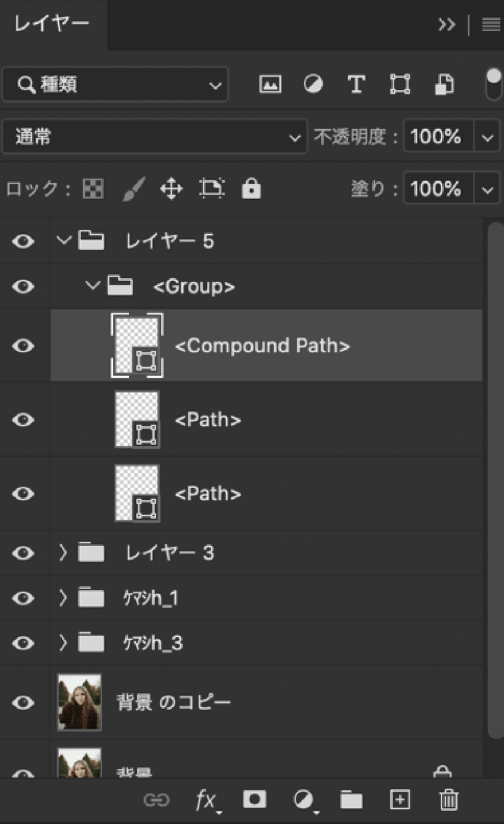Open the Layers panel options menu
This screenshot has width=504, height=824.
click(491, 25)
